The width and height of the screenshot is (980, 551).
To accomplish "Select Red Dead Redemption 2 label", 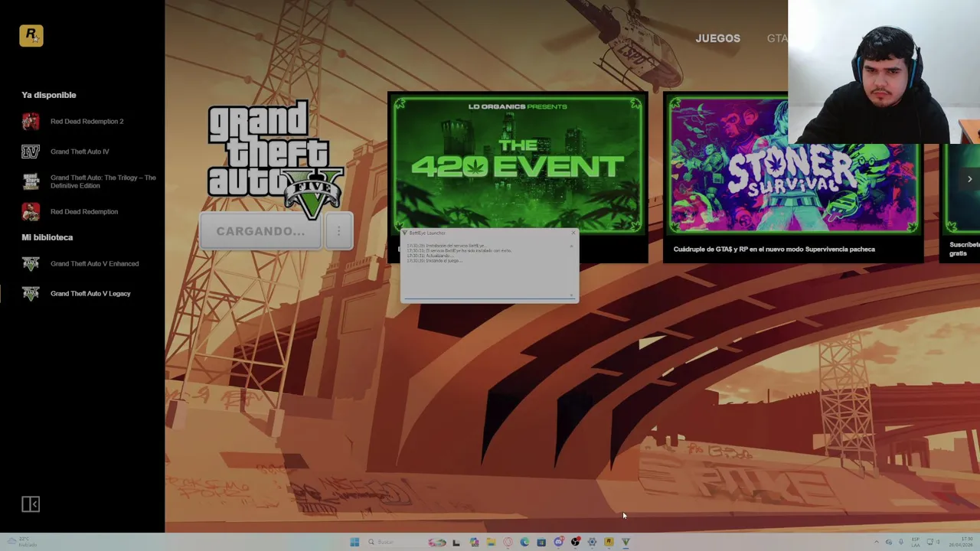I will click(87, 121).
